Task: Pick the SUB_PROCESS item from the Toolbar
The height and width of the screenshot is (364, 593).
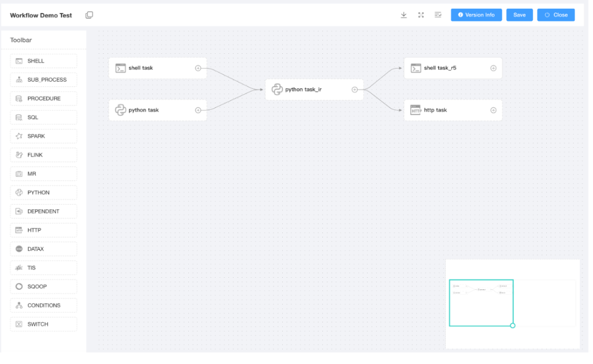Action: point(43,80)
